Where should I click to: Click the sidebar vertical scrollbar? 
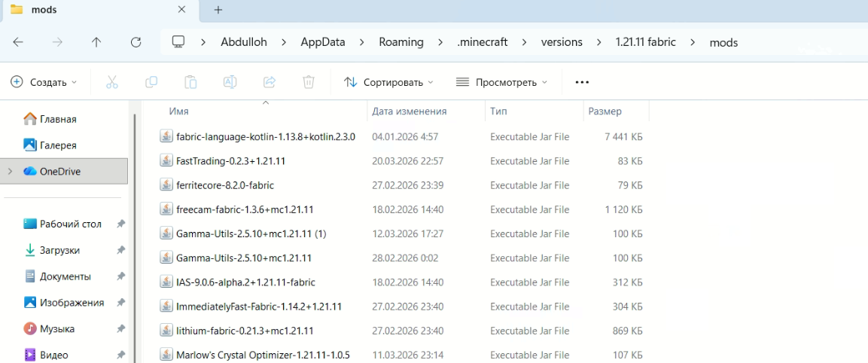134,238
